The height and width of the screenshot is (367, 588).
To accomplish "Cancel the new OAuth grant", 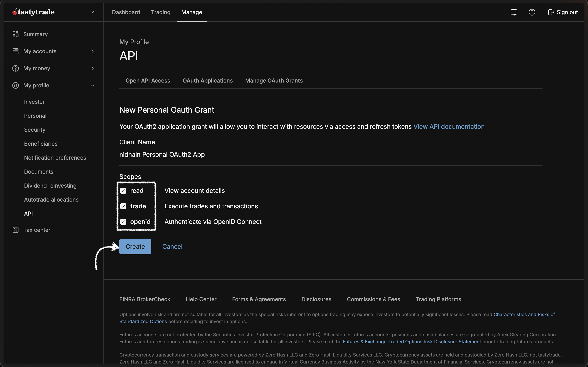I will click(172, 247).
